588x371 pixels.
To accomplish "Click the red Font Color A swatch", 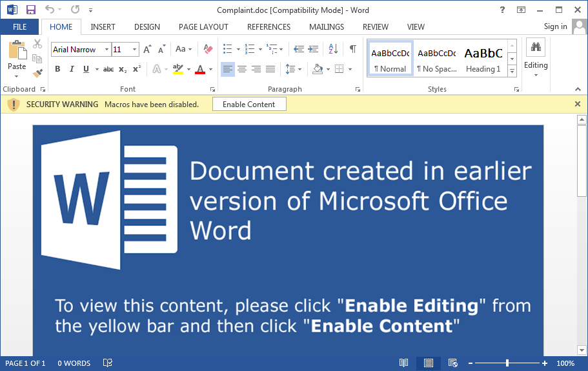I will point(200,69).
